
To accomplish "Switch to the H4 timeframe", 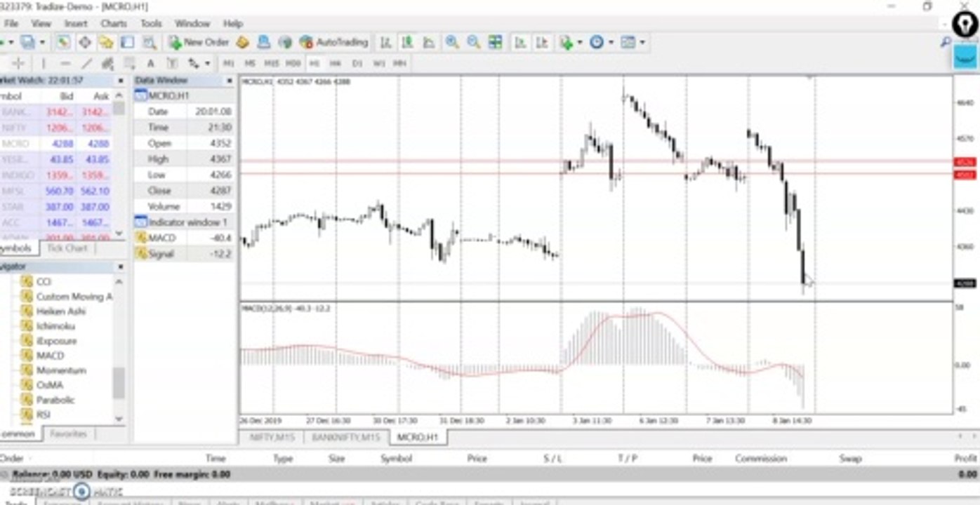I will click(335, 63).
